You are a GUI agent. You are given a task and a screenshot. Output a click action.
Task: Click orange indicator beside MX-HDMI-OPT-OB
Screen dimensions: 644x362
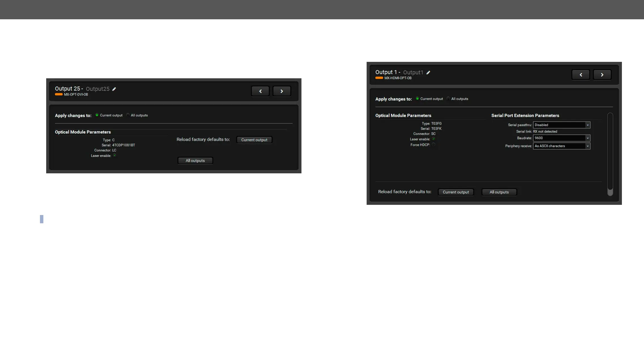point(379,78)
